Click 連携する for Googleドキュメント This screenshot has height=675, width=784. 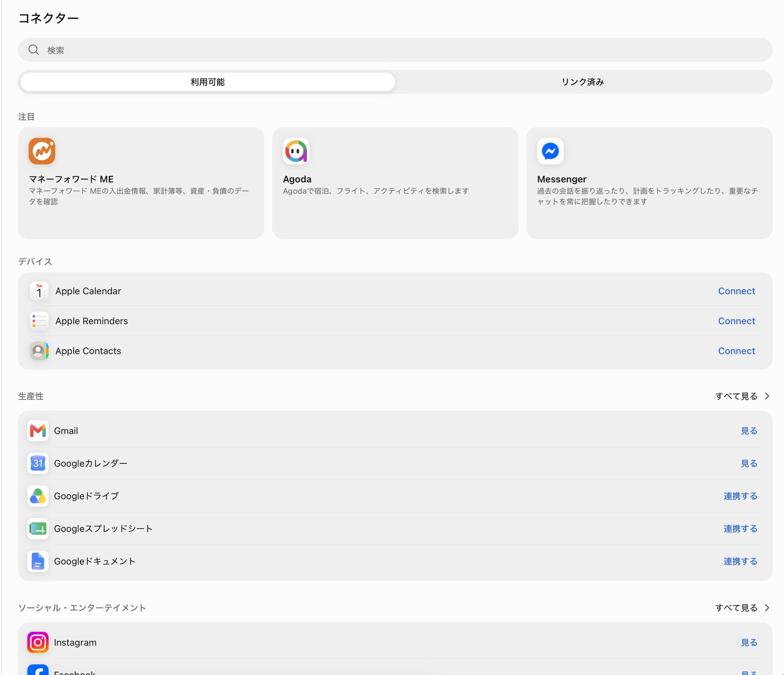point(740,561)
